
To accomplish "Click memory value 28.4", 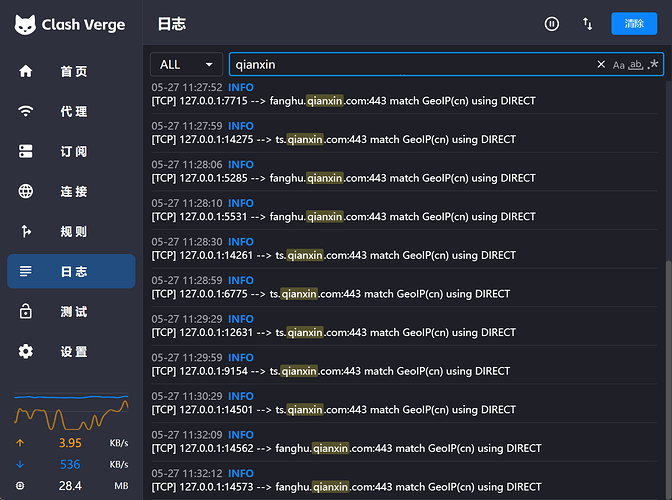I will click(70, 486).
